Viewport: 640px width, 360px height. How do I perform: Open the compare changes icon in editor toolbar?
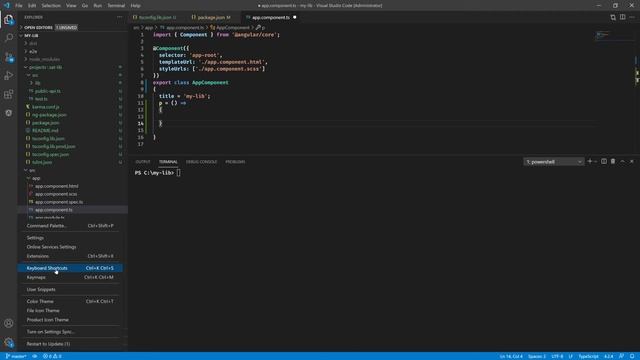[613, 17]
